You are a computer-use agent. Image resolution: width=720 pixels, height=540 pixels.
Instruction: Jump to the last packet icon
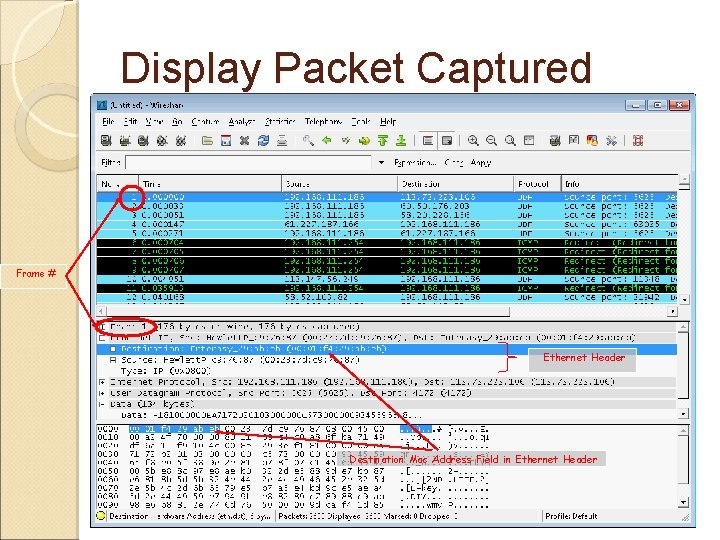[x=401, y=141]
